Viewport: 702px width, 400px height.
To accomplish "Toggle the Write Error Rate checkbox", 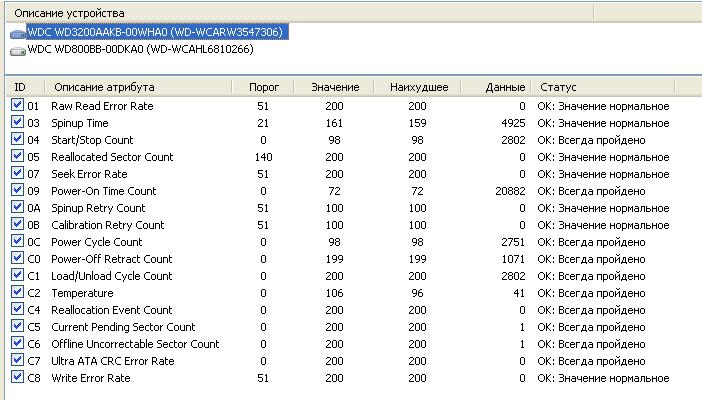I will (17, 377).
